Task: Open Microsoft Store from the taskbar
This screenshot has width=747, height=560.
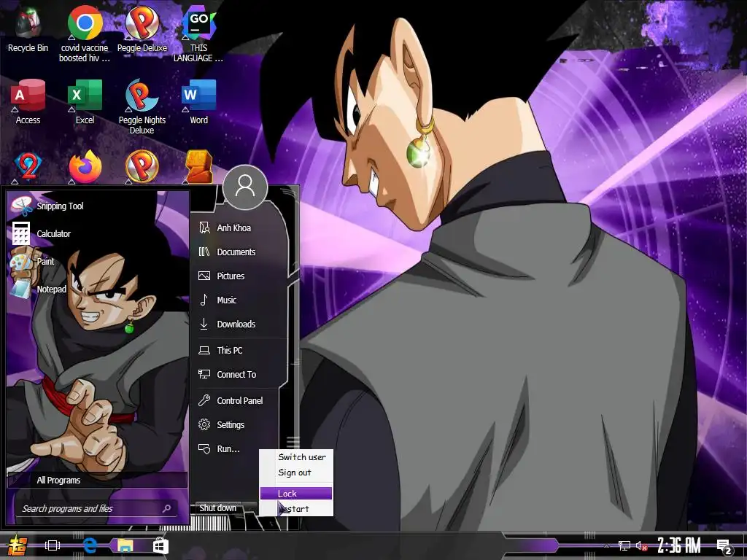Action: (x=160, y=545)
